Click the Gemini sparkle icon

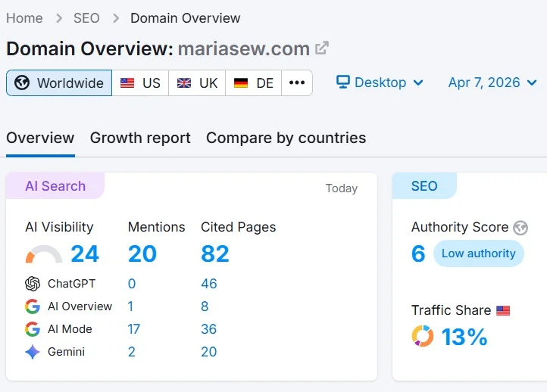point(33,352)
